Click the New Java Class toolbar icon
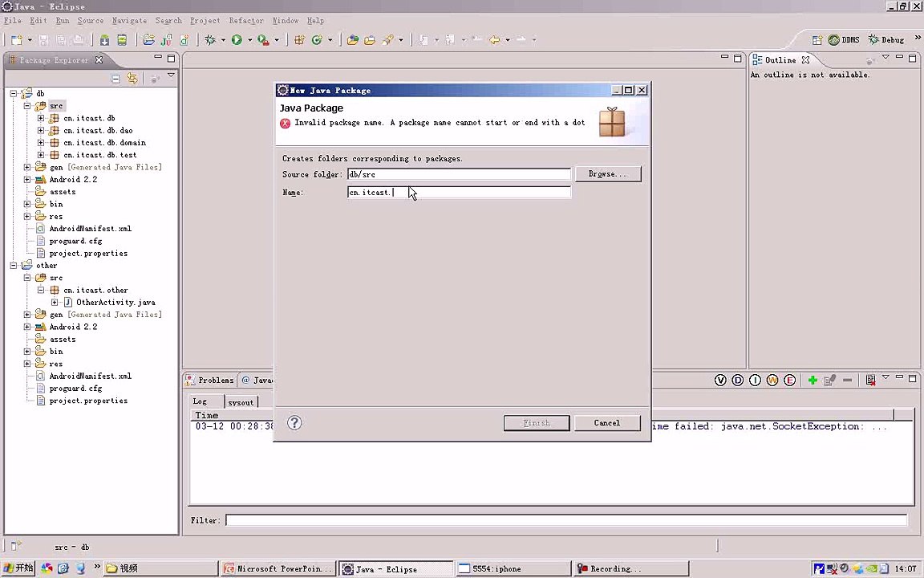924x578 pixels. (x=317, y=40)
